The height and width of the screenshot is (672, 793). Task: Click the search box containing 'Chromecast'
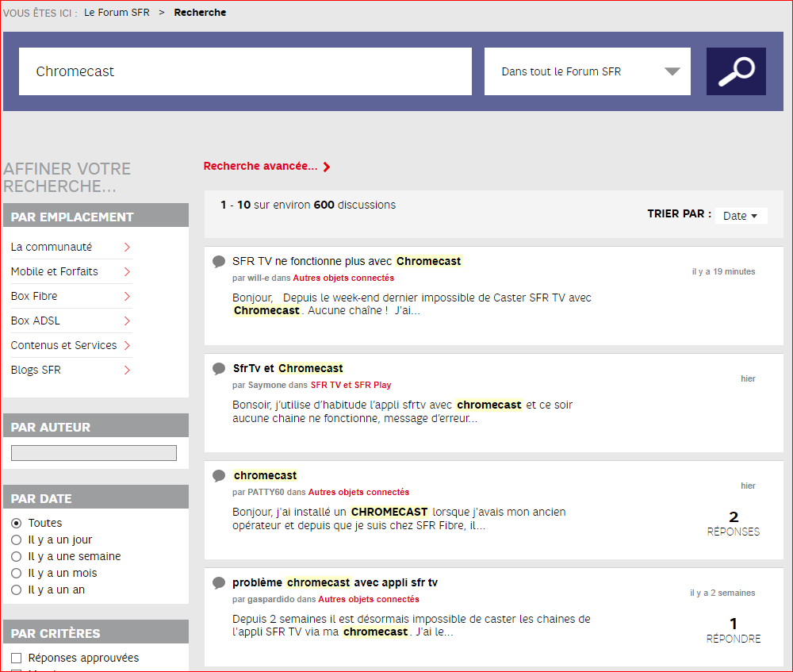coord(245,71)
